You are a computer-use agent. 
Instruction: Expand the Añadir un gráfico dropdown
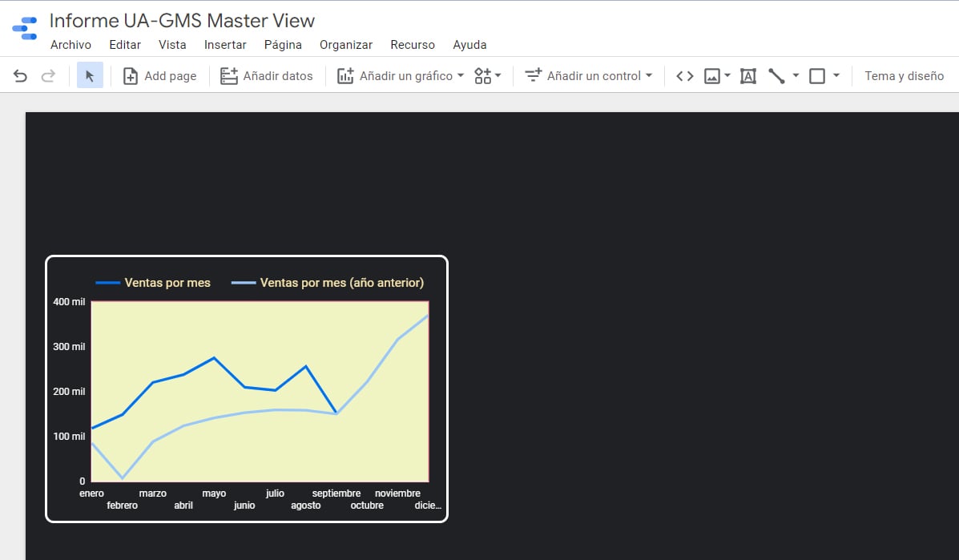tap(400, 76)
